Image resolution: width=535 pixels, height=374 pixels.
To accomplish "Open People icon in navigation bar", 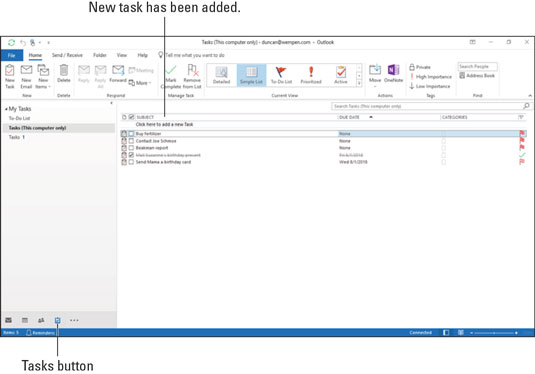I will [x=41, y=320].
